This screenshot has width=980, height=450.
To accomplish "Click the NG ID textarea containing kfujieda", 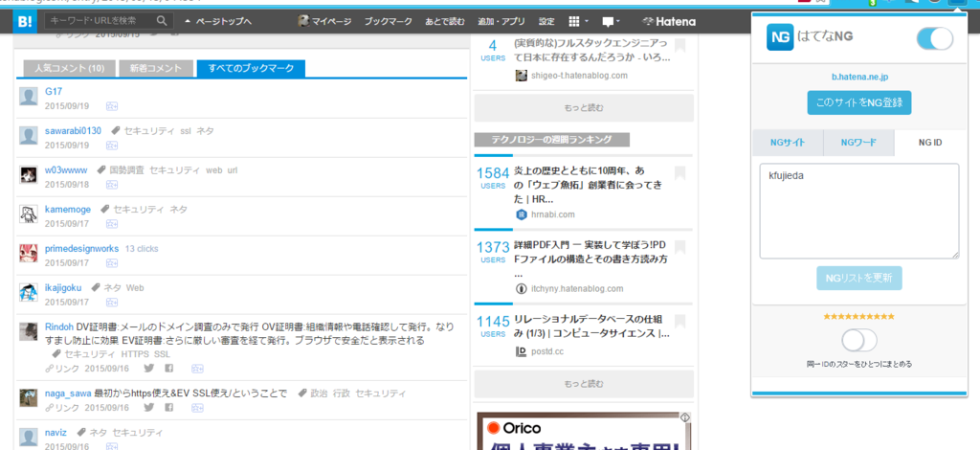I will point(859,211).
